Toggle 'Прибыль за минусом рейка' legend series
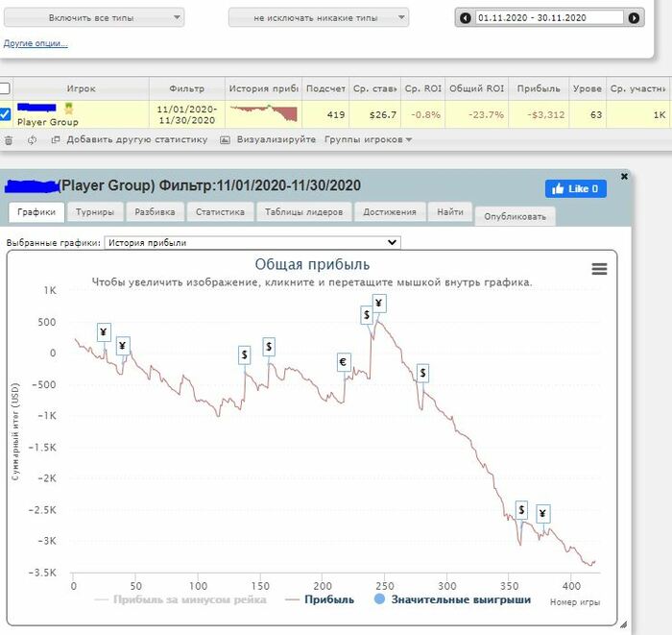 [x=180, y=599]
